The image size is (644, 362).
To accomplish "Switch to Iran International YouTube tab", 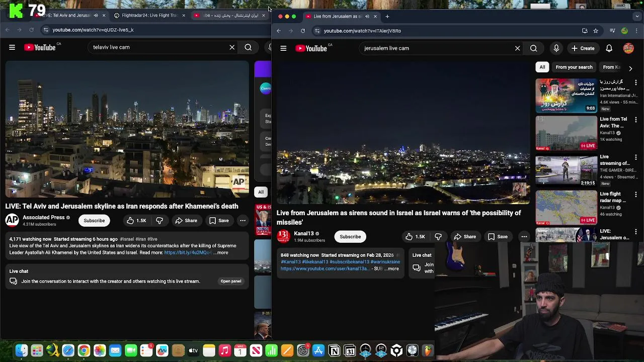I will click(229, 15).
